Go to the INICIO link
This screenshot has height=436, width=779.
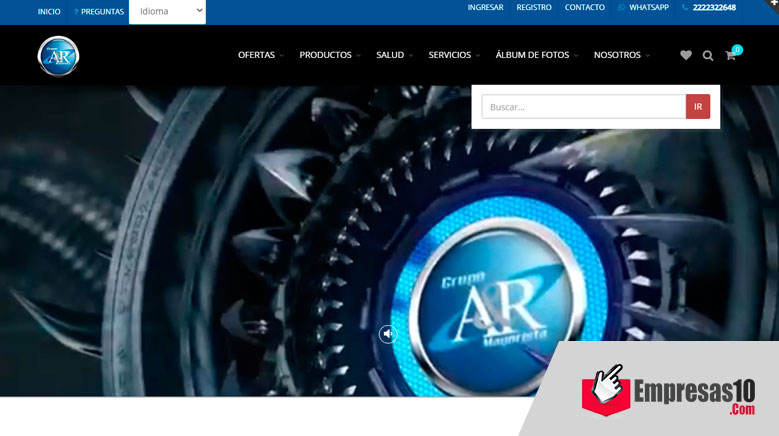pyautogui.click(x=49, y=11)
